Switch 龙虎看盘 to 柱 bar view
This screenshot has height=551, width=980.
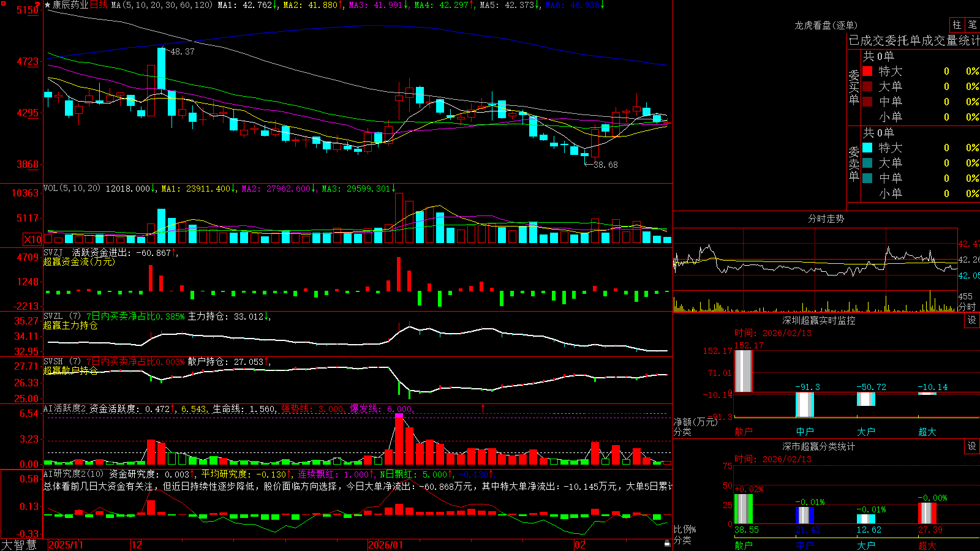(x=957, y=24)
